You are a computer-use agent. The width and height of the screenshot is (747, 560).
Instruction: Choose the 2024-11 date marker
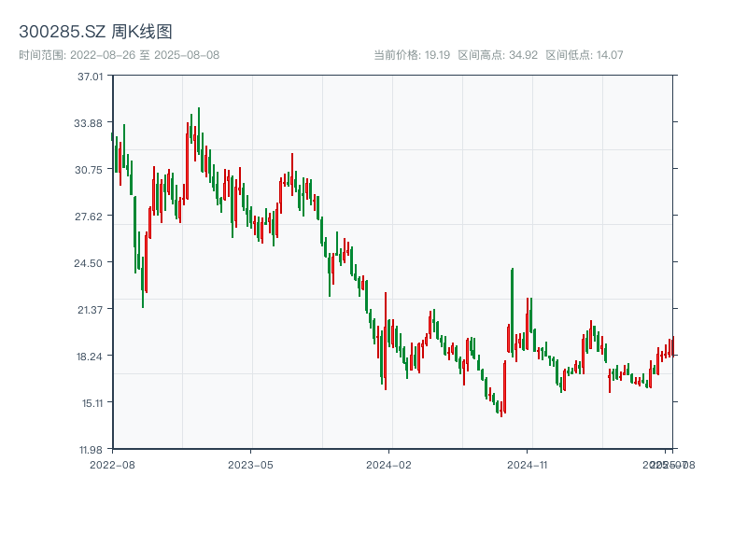tap(529, 464)
